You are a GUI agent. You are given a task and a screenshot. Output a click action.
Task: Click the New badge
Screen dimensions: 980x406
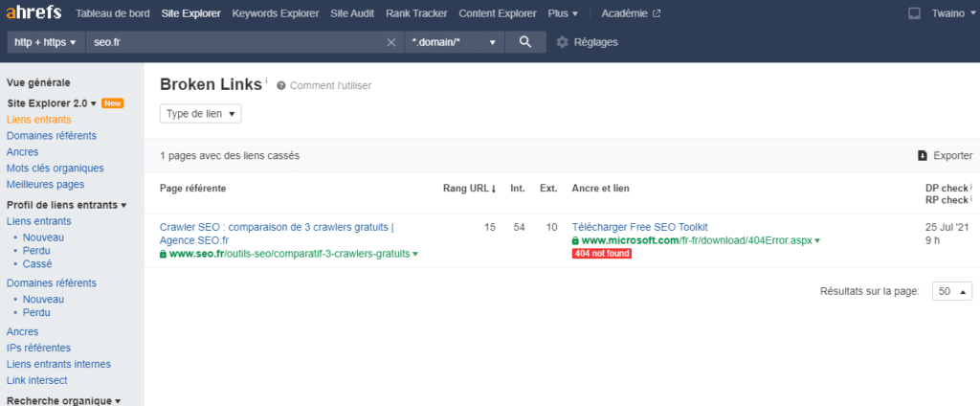tap(113, 103)
